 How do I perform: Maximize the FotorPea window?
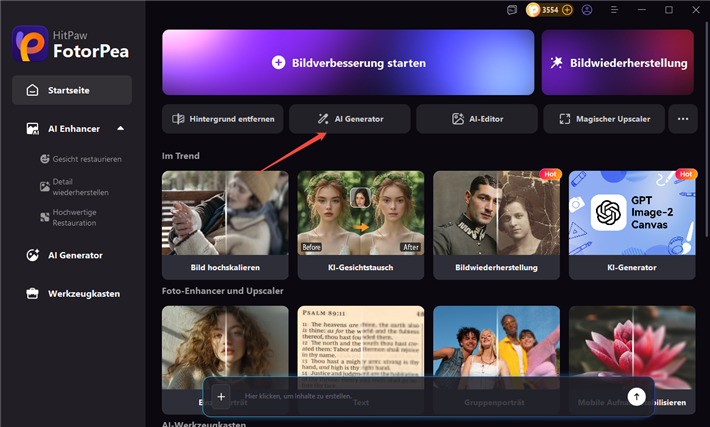[669, 10]
